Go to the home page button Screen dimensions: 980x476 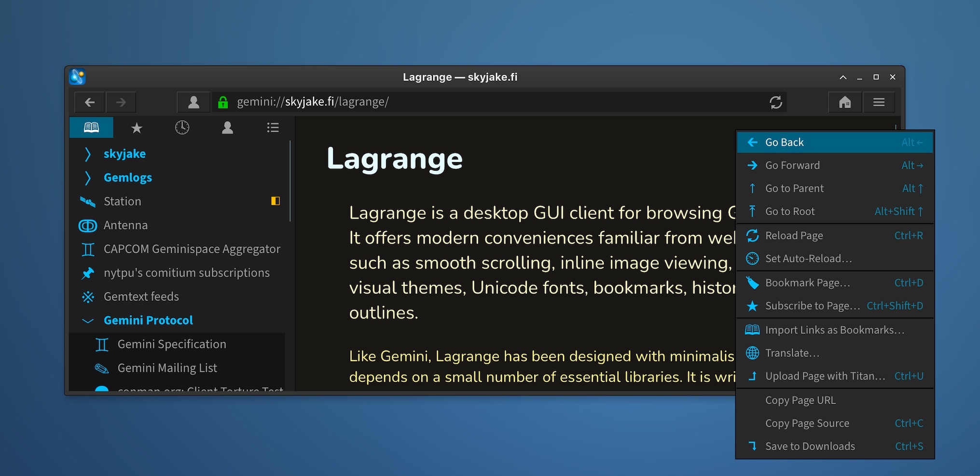845,102
